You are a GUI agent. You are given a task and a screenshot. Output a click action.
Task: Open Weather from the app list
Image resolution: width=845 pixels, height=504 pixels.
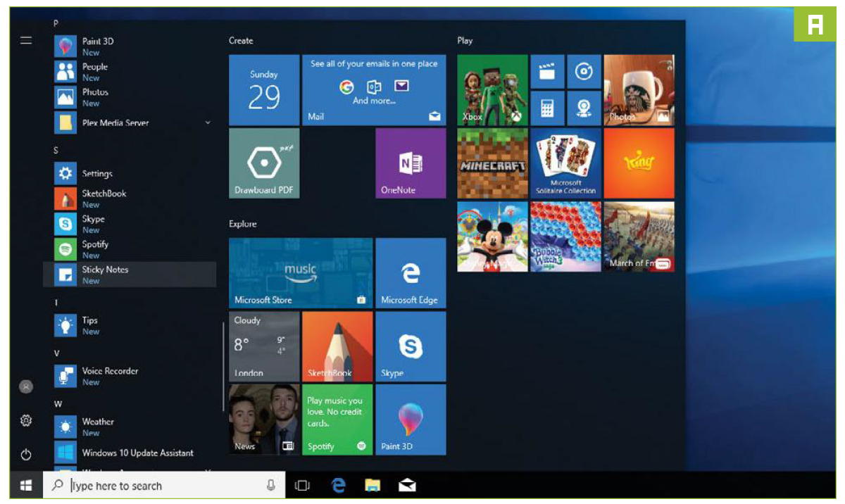(x=130, y=427)
